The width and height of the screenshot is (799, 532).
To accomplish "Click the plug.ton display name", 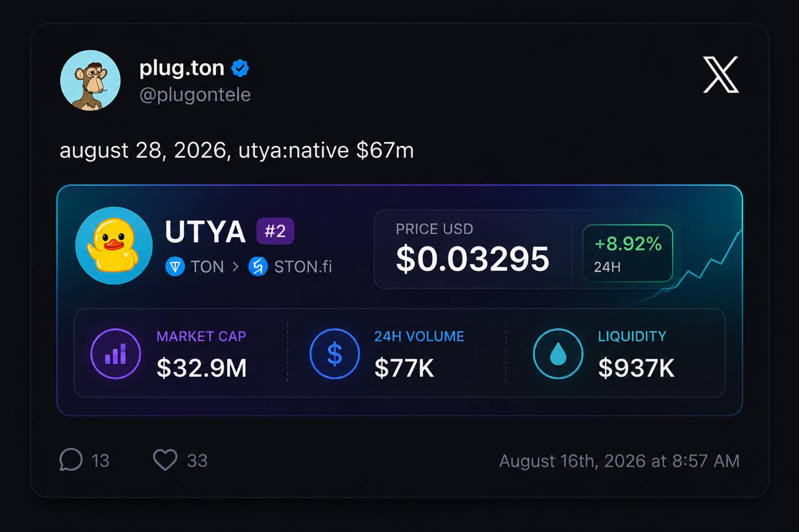I will pyautogui.click(x=182, y=67).
